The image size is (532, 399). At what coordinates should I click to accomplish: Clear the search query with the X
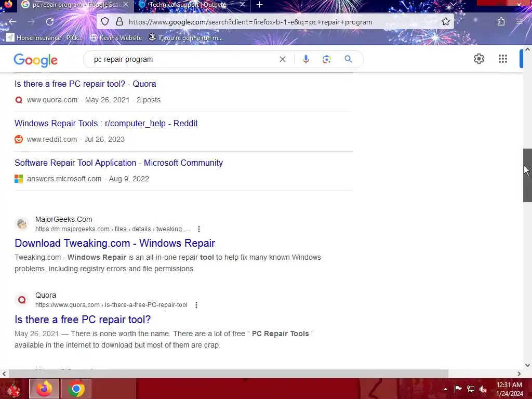point(282,59)
